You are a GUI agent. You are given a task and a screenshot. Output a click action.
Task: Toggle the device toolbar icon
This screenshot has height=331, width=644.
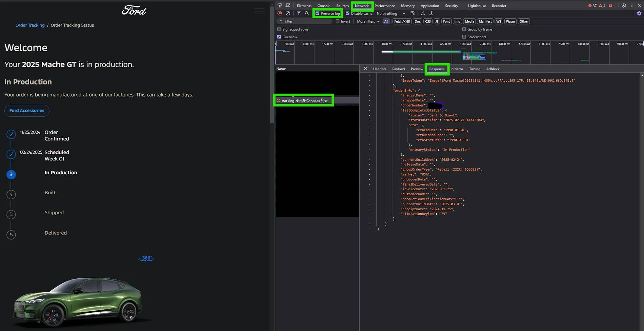pos(288,5)
